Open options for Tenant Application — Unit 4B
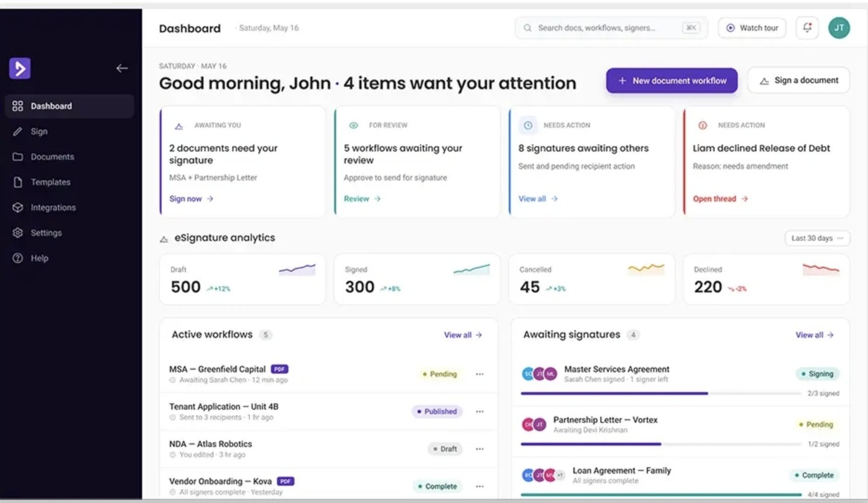 480,411
